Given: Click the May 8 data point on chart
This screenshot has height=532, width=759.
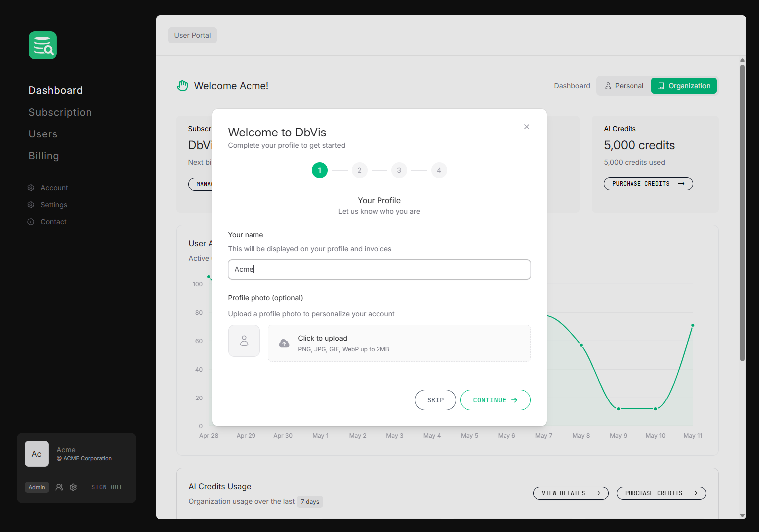Looking at the screenshot, I should click(581, 345).
